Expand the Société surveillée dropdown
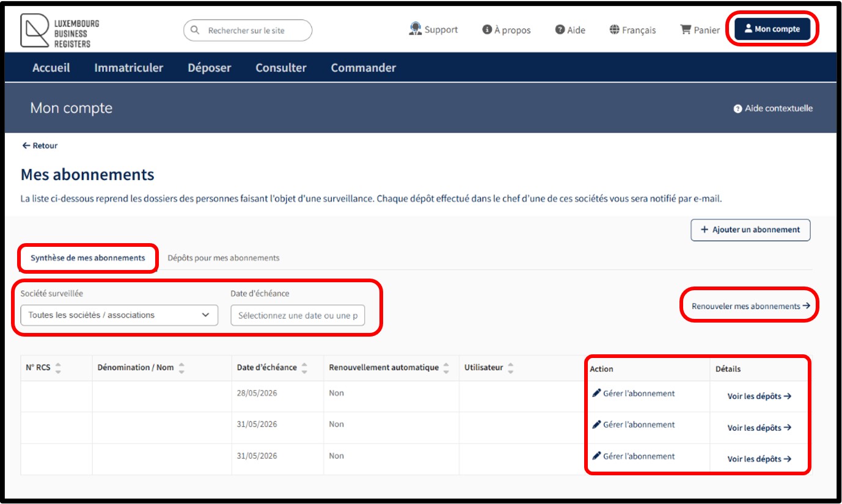842x504 pixels. [119, 315]
